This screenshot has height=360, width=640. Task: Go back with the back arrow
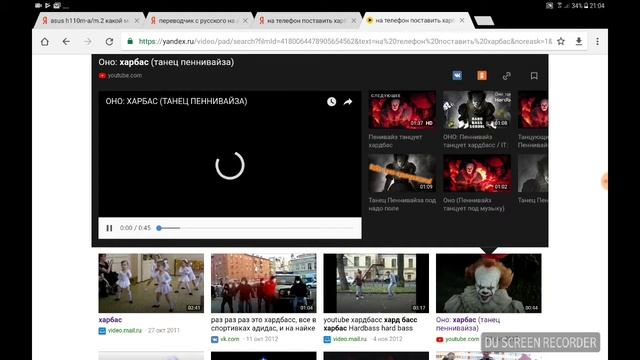[66, 42]
